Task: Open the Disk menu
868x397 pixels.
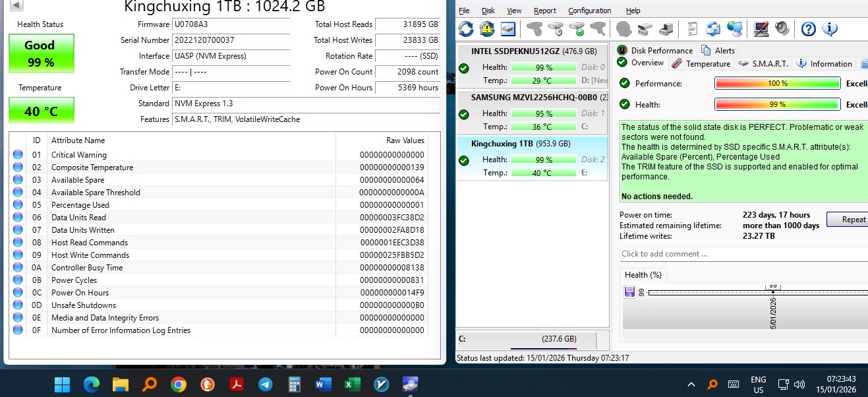Action: [488, 11]
